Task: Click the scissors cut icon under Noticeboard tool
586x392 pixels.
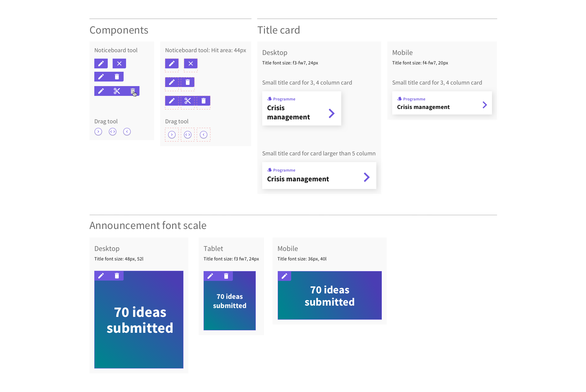Action: click(x=117, y=91)
